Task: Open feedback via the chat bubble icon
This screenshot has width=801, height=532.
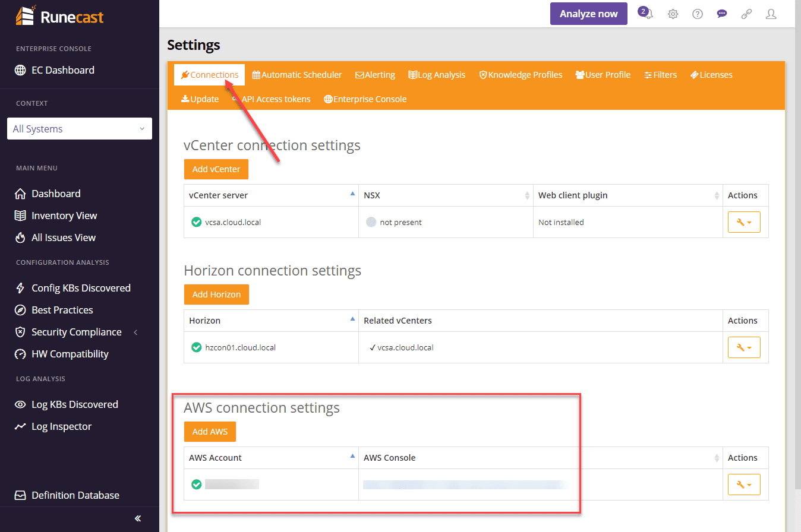Action: (x=721, y=13)
